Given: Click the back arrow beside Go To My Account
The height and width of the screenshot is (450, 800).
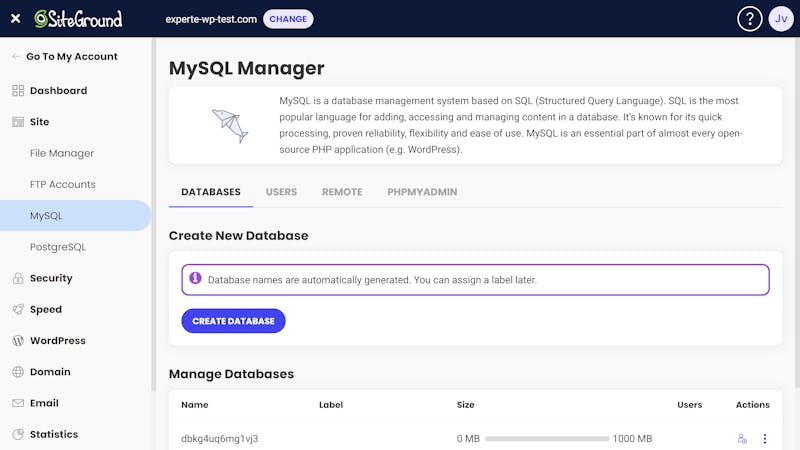Looking at the screenshot, I should (x=16, y=56).
